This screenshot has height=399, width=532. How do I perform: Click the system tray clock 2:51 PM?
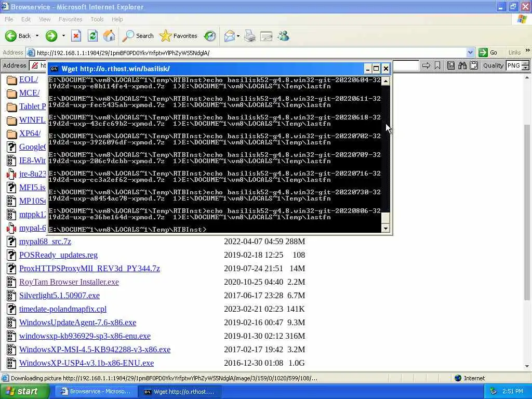pyautogui.click(x=513, y=392)
